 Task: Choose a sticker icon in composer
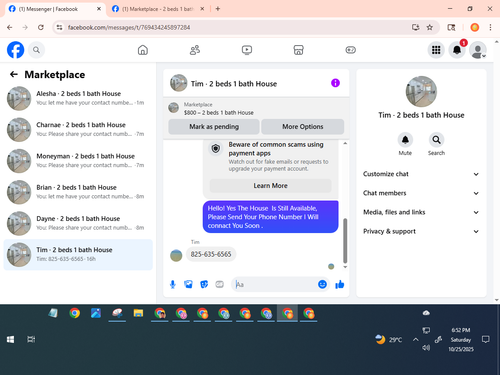(204, 284)
